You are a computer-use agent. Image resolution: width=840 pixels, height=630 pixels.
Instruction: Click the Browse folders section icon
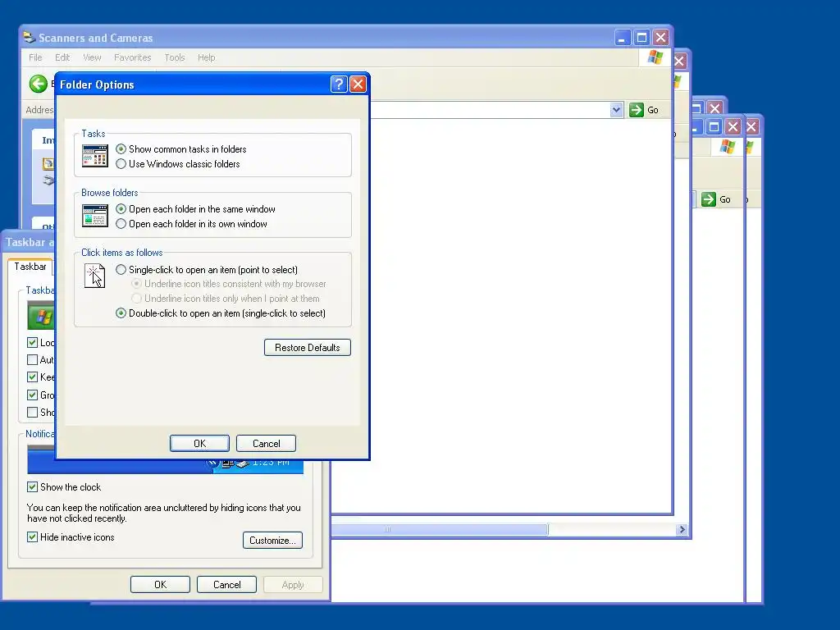[x=95, y=216]
